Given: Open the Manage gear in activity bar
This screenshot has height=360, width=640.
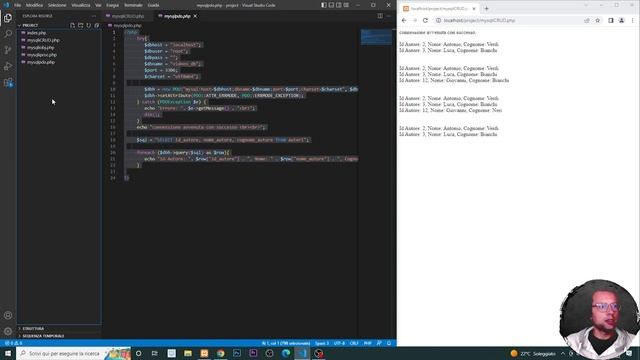Looking at the screenshot, I should point(8,331).
